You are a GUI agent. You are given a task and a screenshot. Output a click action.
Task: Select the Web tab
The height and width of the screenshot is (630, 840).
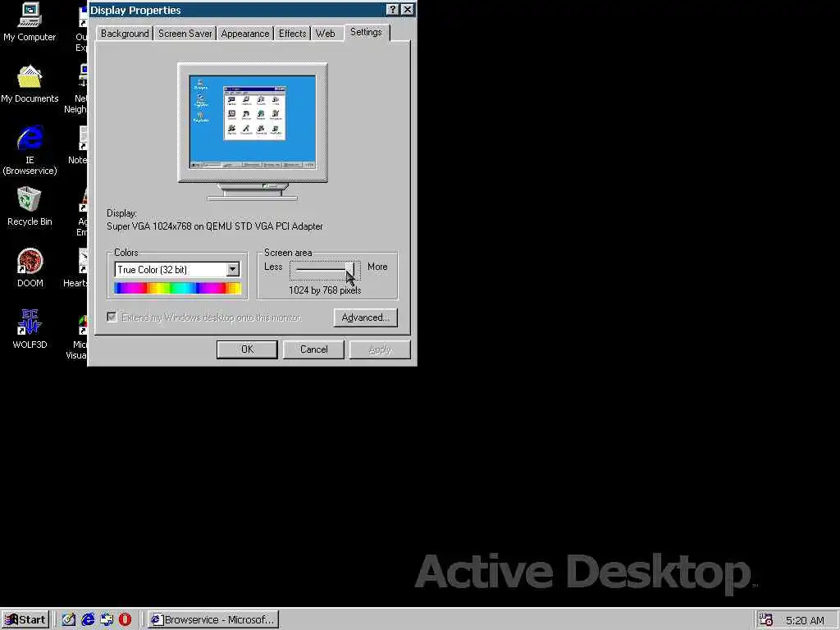point(325,33)
